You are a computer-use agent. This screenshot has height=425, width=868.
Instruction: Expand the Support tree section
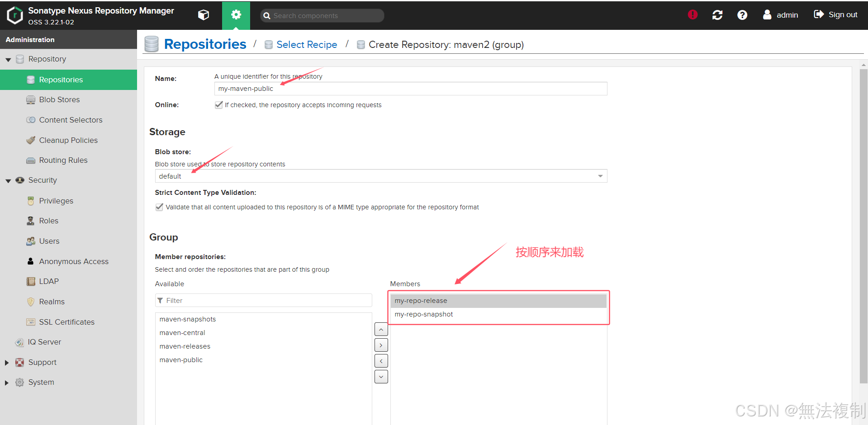[x=7, y=362]
